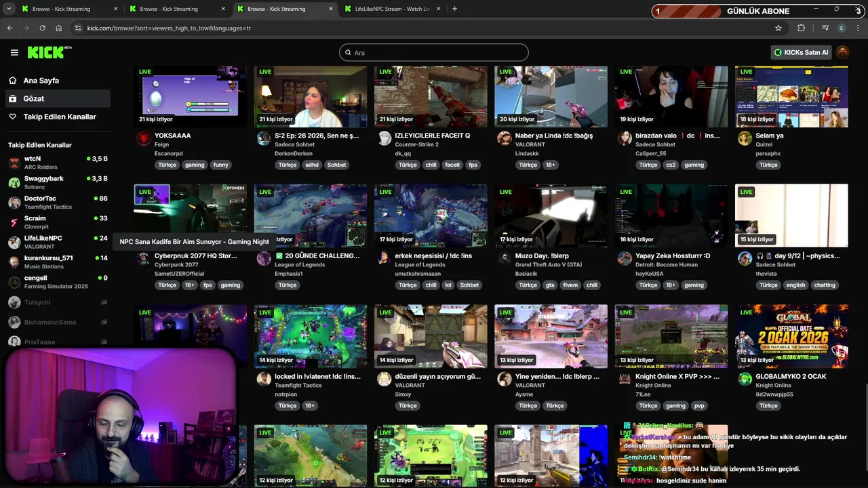Open IZLEYICILERLE FACEIT Q stream thumbnail

431,96
